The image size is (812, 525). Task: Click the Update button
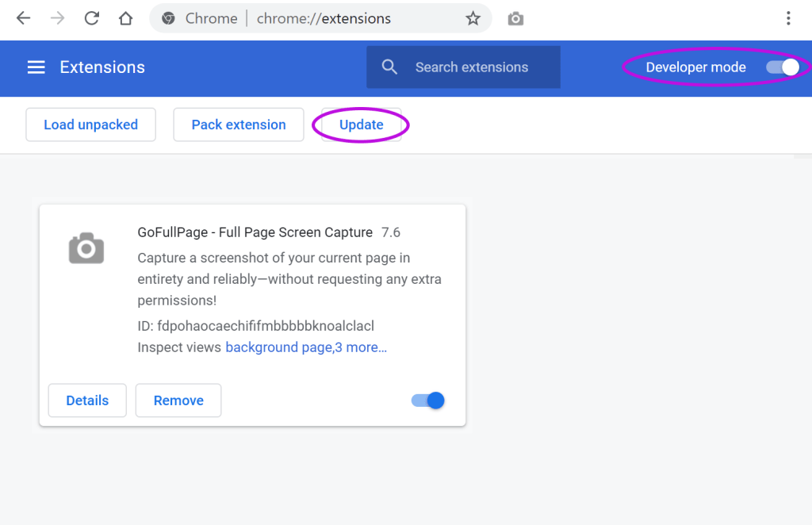[x=361, y=125]
